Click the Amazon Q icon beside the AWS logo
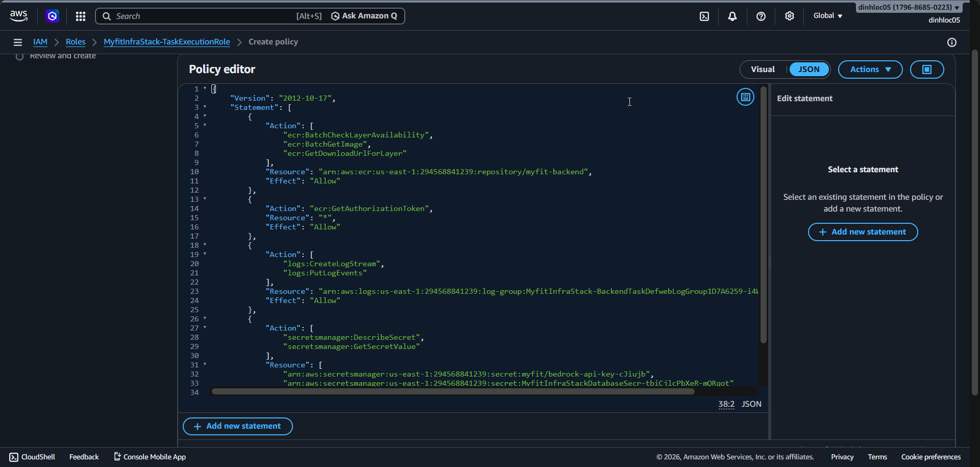The image size is (980, 467). [x=53, y=16]
